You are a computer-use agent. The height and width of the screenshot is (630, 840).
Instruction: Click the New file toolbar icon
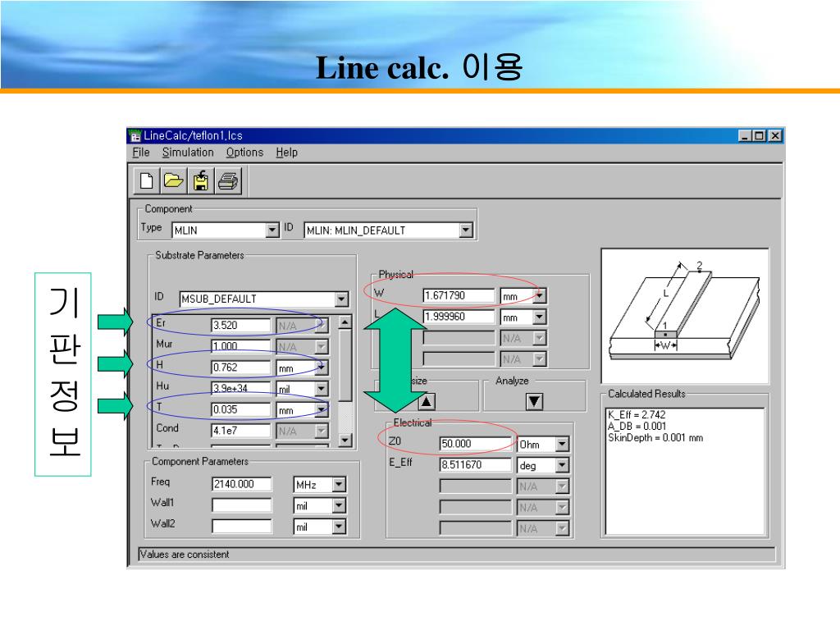tap(147, 180)
